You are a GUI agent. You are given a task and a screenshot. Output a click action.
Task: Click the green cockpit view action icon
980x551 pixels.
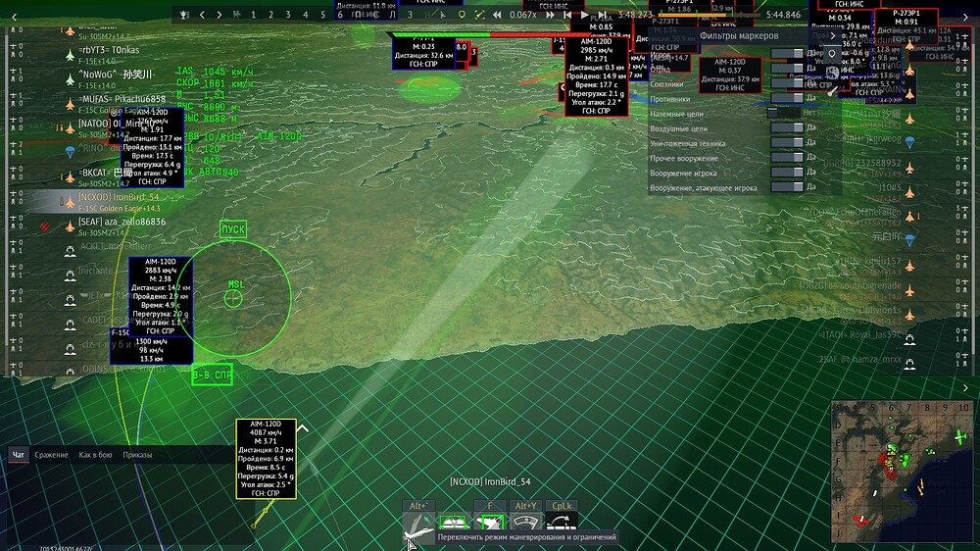[453, 523]
